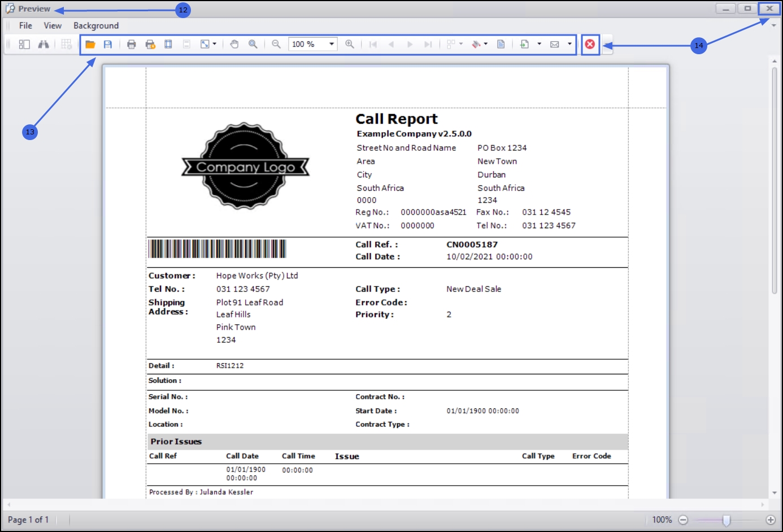The image size is (783, 532).
Task: Click the toolbar Zoom Out magnifier
Action: [276, 44]
